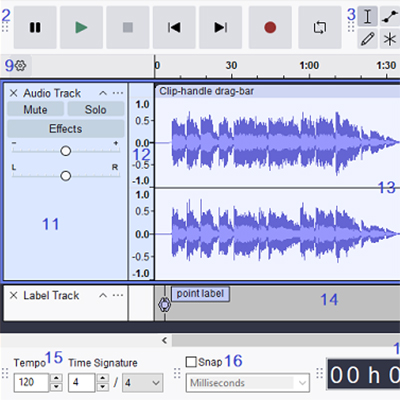Image resolution: width=400 pixels, height=400 pixels.
Task: Collapse the Label Track with the chevron
Action: 103,295
